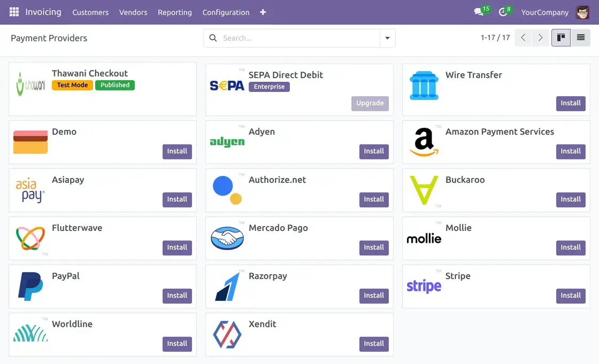The image size is (599, 364).
Task: Install the PayPal provider
Action: pyautogui.click(x=177, y=296)
